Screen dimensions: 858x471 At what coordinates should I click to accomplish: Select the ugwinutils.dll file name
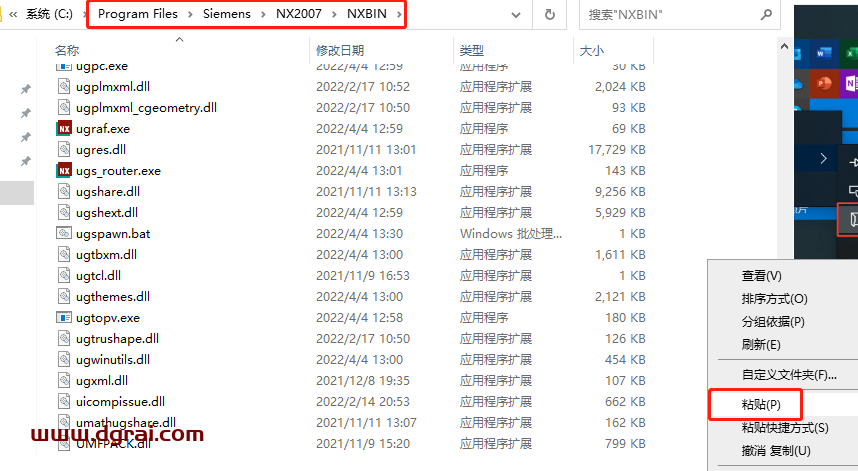point(113,360)
